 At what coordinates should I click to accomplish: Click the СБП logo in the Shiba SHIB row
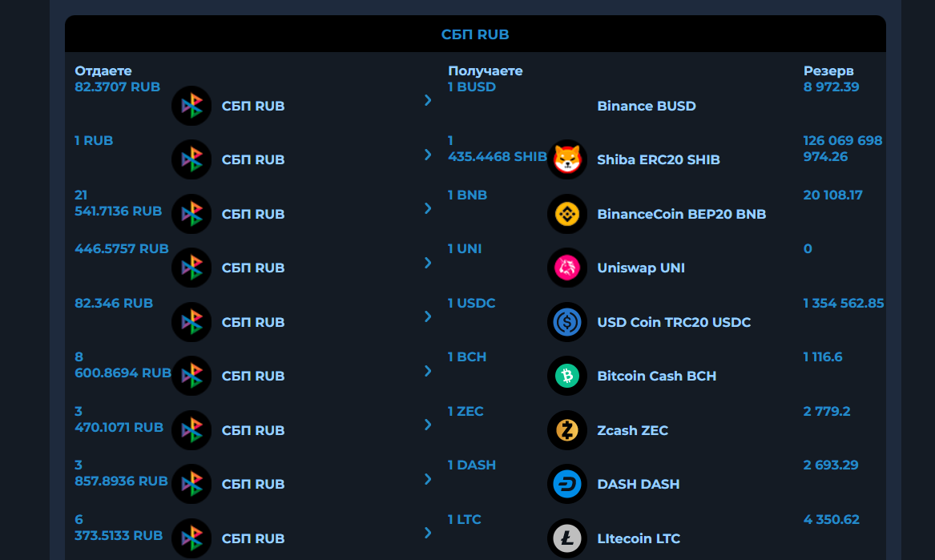coord(191,160)
